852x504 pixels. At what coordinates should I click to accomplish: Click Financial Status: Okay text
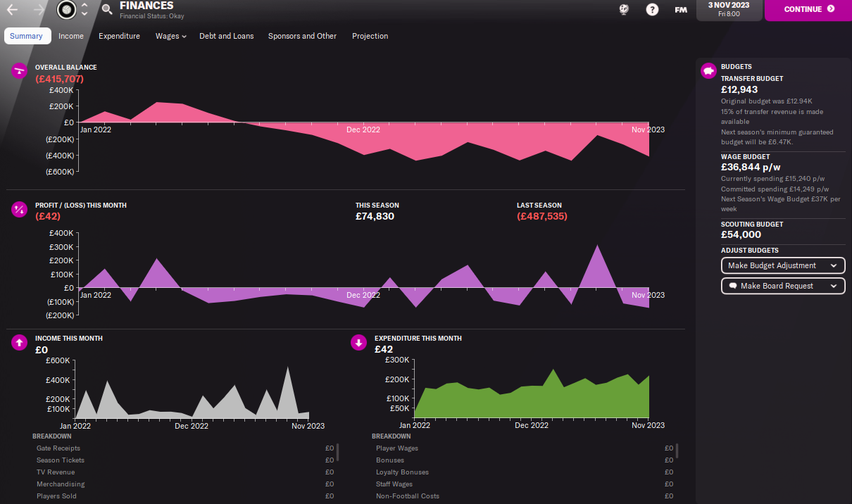[151, 16]
